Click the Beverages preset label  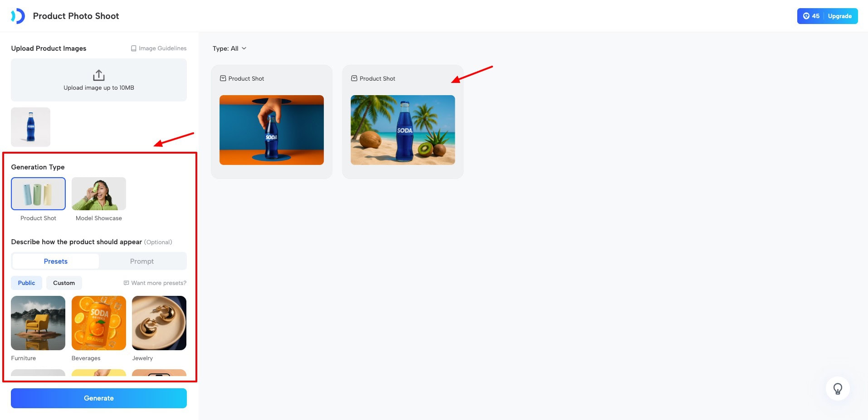tap(86, 358)
